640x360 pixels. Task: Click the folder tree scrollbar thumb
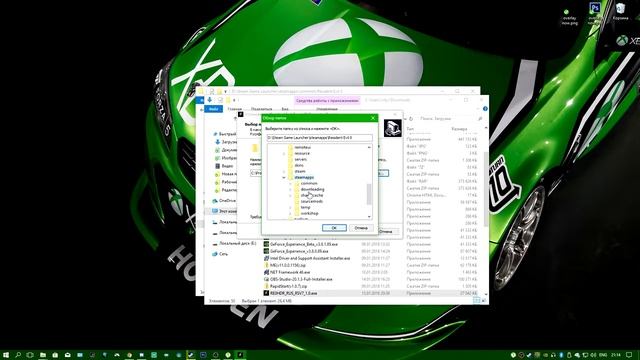pos(369,194)
